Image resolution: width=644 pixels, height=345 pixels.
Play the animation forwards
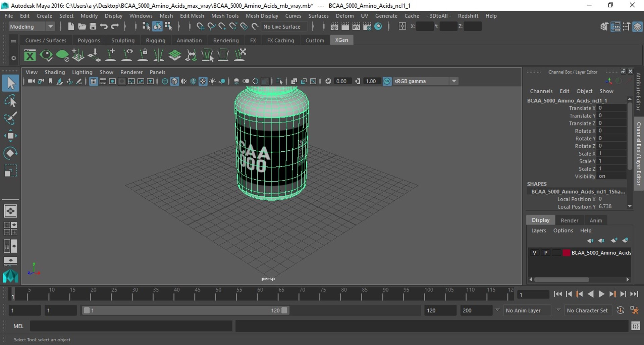(601, 294)
